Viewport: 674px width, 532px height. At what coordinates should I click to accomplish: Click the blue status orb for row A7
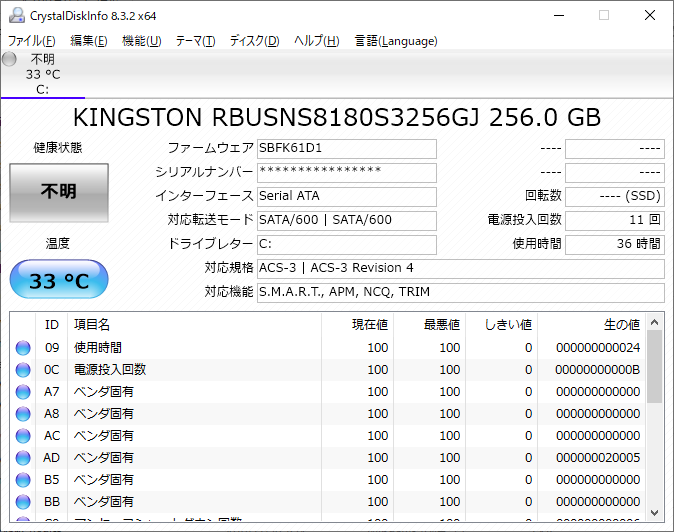pyautogui.click(x=23, y=391)
